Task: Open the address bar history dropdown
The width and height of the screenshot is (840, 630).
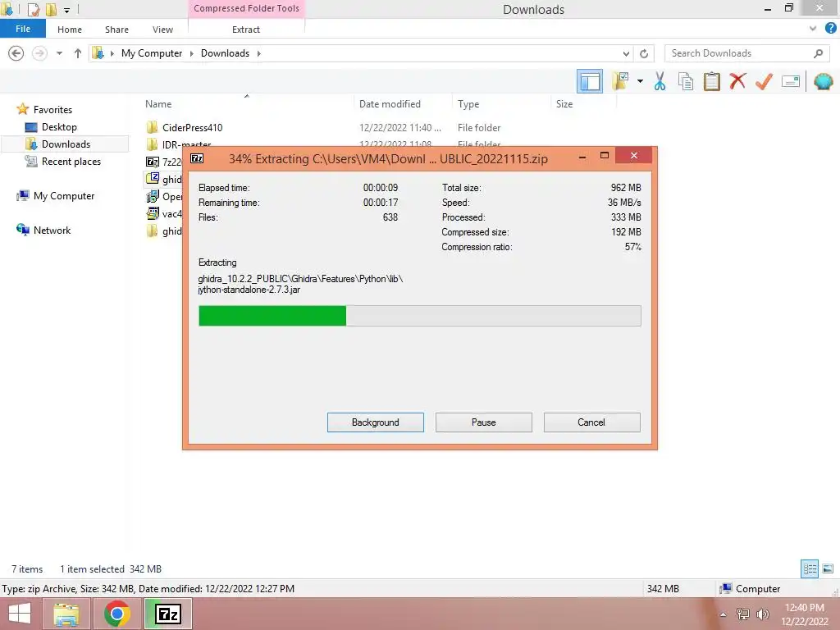Action: [x=626, y=53]
